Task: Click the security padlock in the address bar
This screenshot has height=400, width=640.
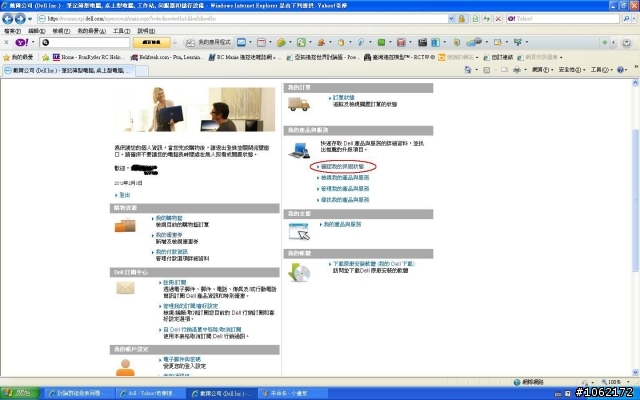Action: coord(462,18)
